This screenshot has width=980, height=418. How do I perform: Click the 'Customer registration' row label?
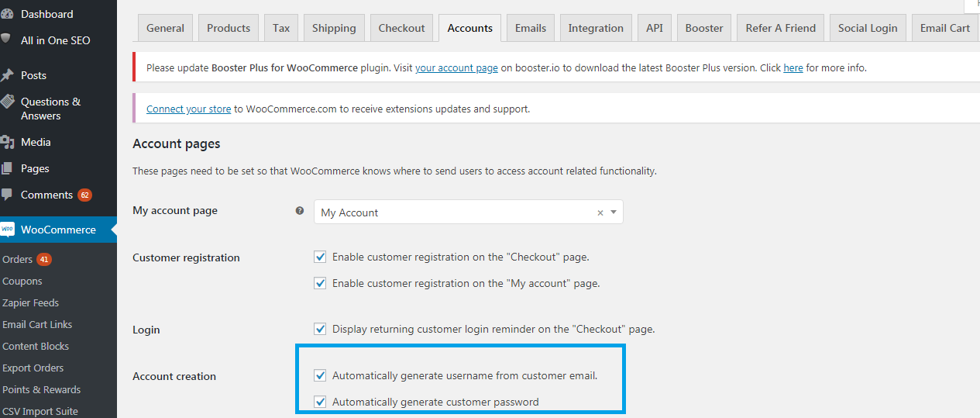(x=186, y=257)
